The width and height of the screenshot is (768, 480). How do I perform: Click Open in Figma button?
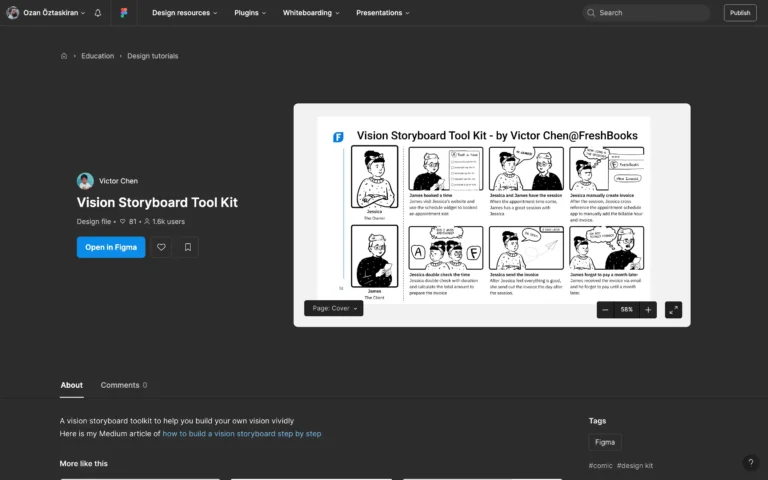tap(111, 247)
